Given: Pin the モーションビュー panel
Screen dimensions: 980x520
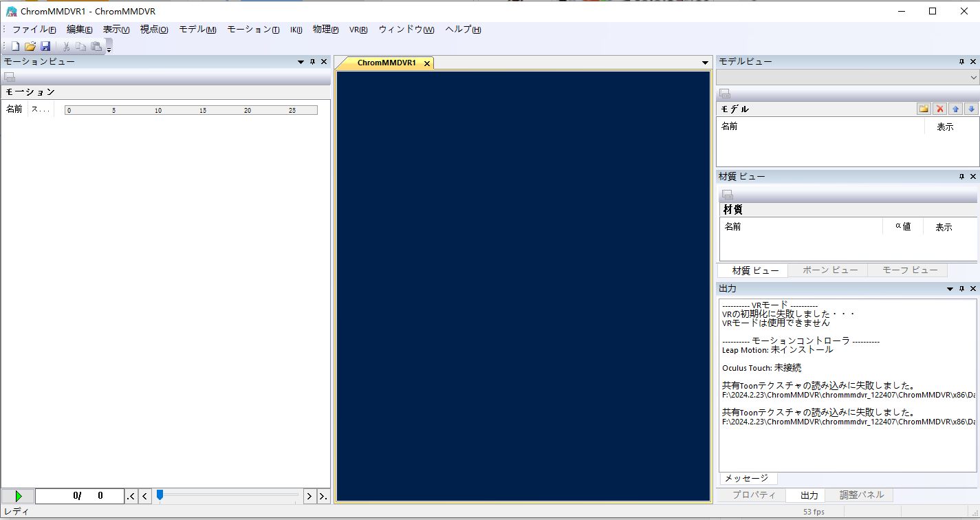Looking at the screenshot, I should 312,62.
